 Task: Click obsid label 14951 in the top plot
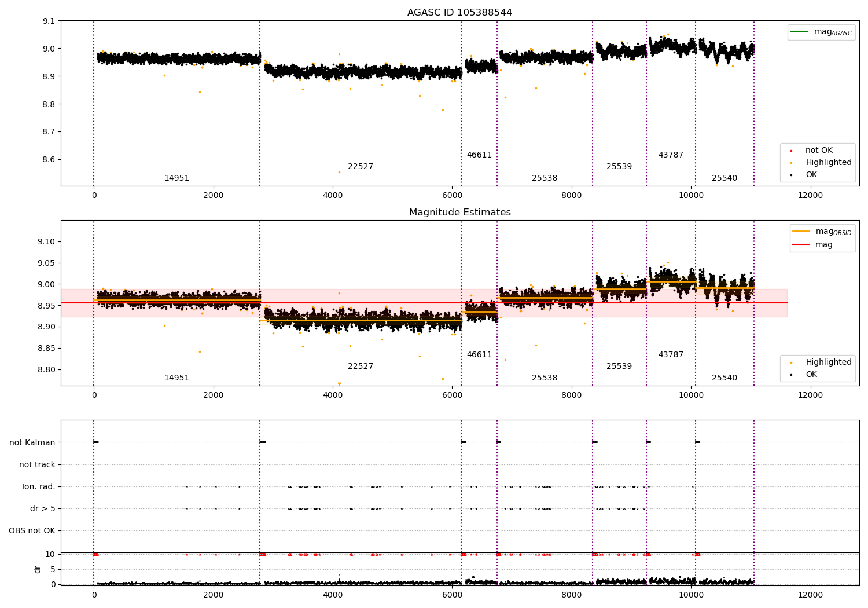tap(176, 178)
